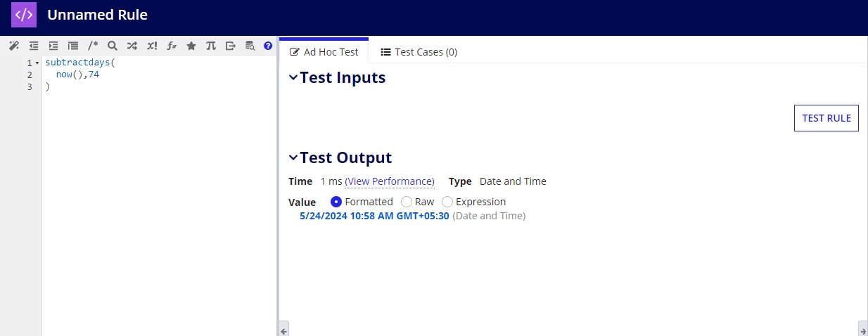Screen dimensions: 868x336
Task: Fold code at line 1 arrow
Action: (x=37, y=63)
